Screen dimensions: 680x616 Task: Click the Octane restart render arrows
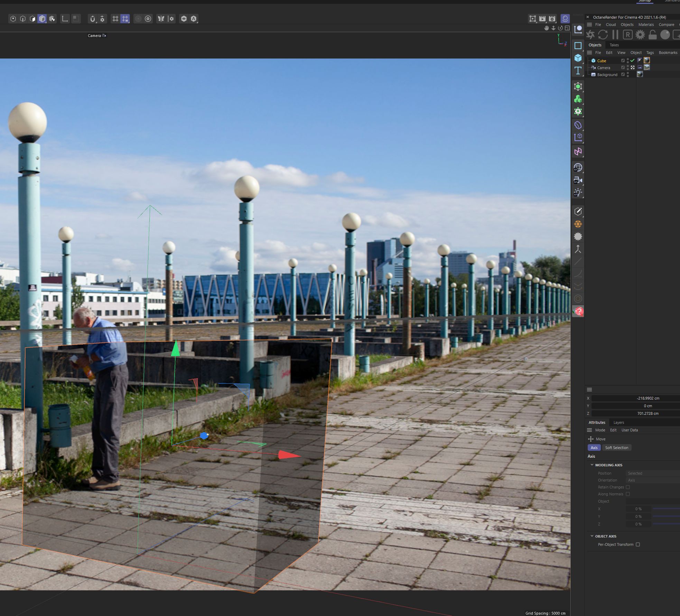coord(603,35)
